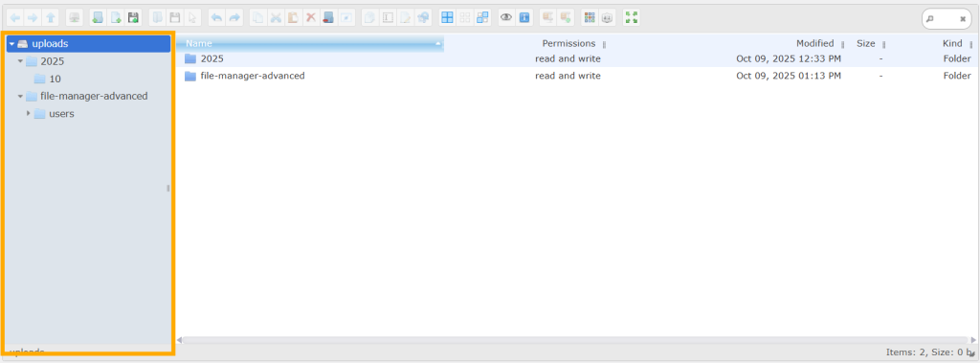This screenshot has height=363, width=980.
Task: Click the redo arrow icon
Action: pyautogui.click(x=234, y=18)
